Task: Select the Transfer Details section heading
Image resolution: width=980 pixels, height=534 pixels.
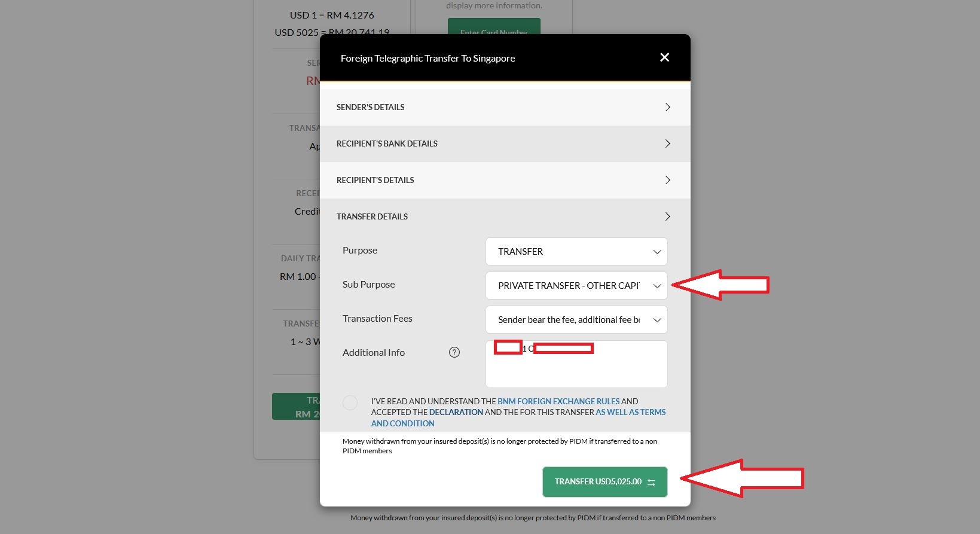Action: pos(372,216)
